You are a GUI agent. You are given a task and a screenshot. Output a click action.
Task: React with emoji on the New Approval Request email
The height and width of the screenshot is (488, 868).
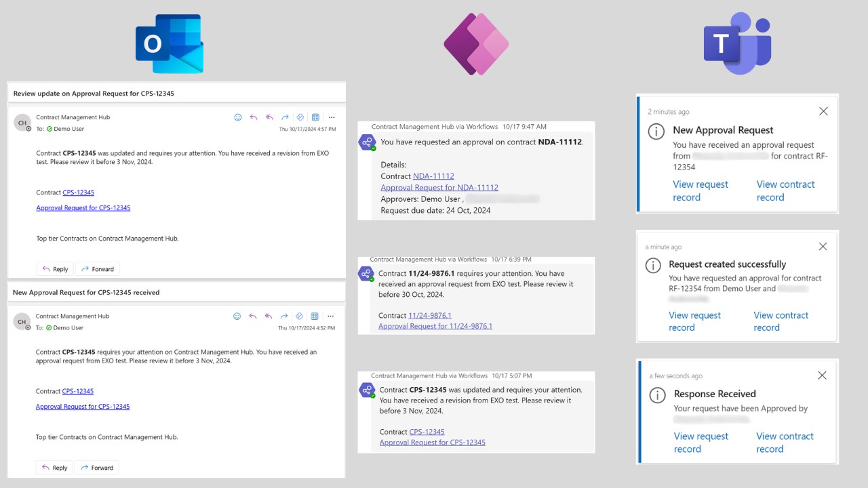point(237,316)
